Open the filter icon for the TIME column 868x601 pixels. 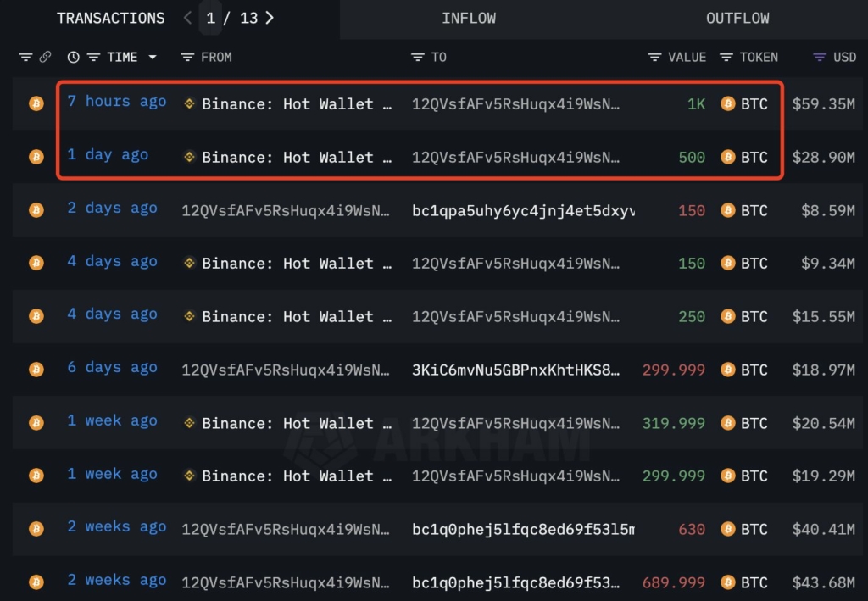click(93, 57)
